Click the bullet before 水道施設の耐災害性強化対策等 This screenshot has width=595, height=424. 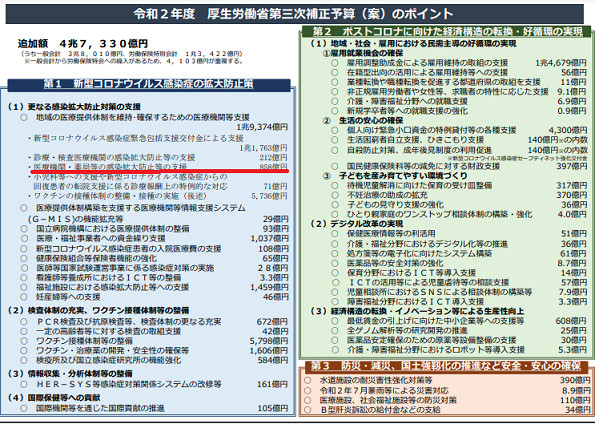click(x=308, y=380)
